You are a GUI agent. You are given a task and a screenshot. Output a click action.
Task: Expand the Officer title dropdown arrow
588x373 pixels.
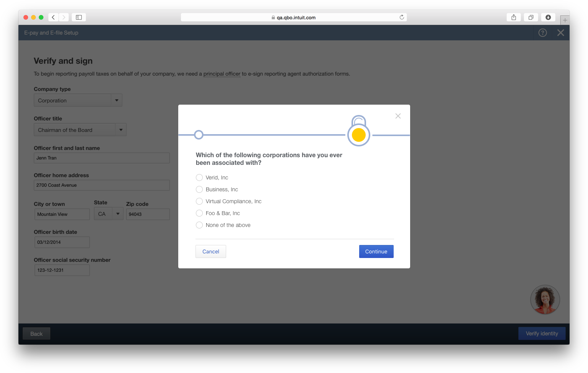(121, 130)
